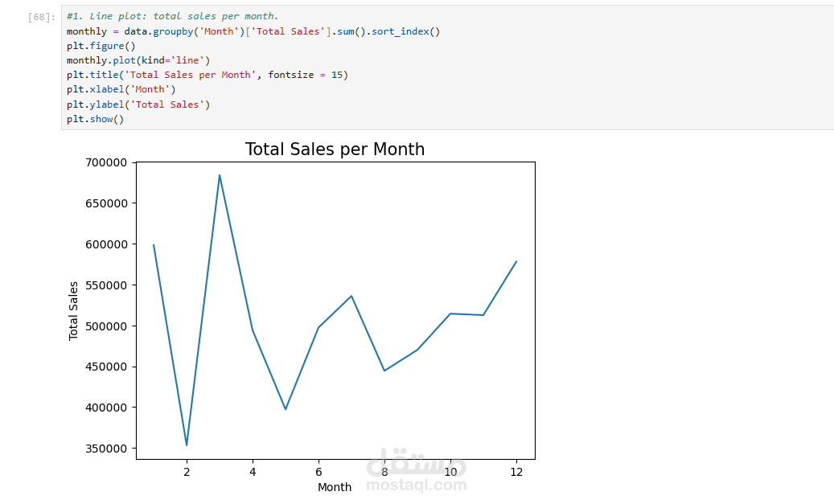Click the line's highest peak at month 3
Screen dimensions: 834x504
coord(220,175)
